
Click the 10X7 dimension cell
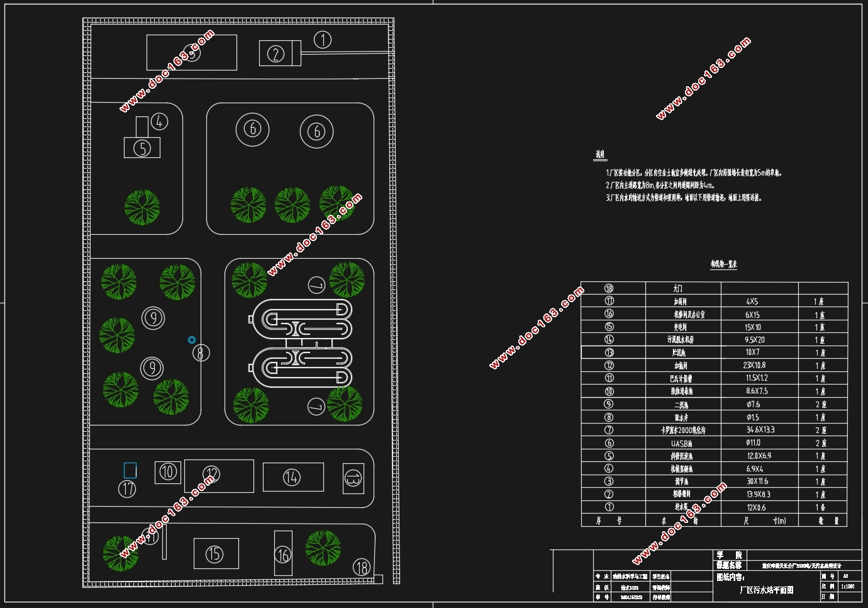pos(759,352)
